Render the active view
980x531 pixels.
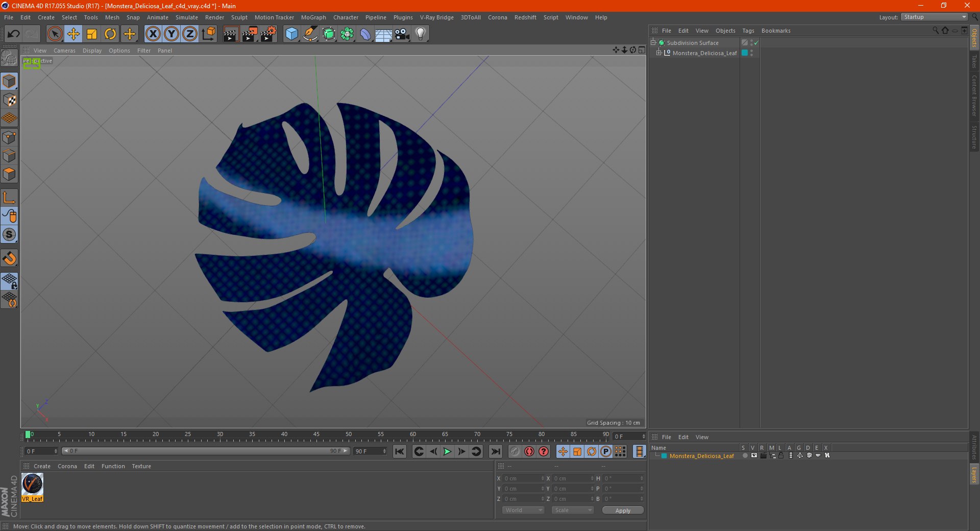(231, 34)
